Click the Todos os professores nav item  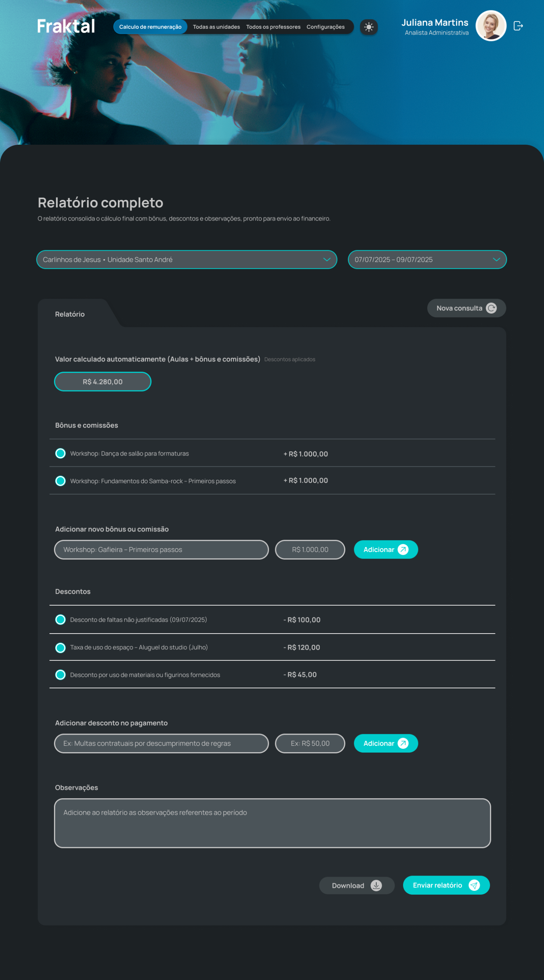point(273,27)
